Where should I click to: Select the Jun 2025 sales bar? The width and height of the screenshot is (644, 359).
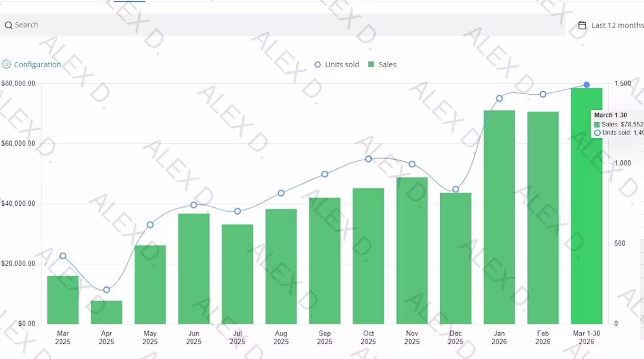(x=194, y=269)
